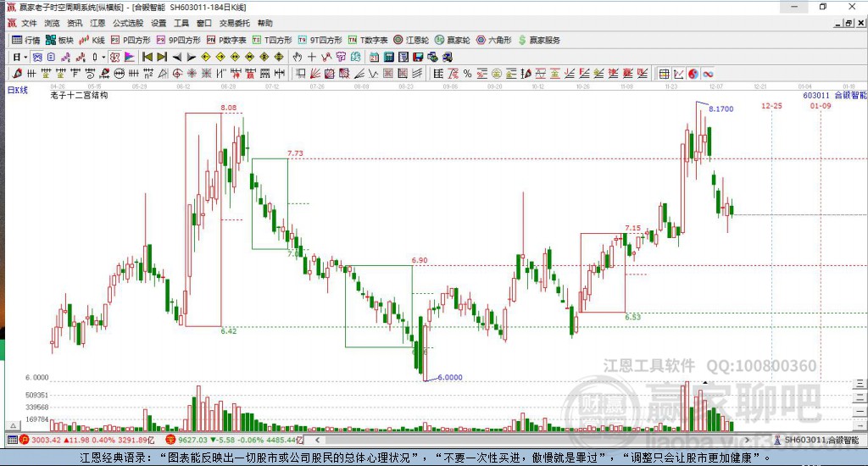
Task: Switch to the K线 chart view
Action: pyautogui.click(x=92, y=40)
